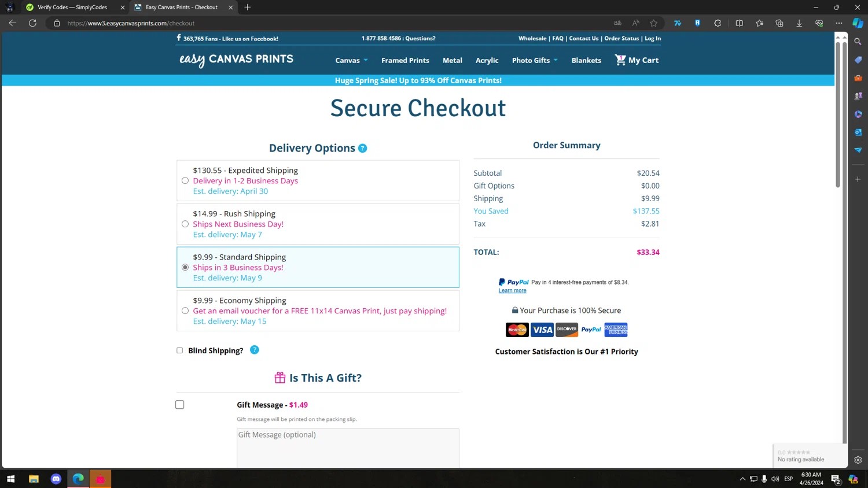Image resolution: width=868 pixels, height=488 pixels.
Task: Open a new browser tab
Action: (x=248, y=8)
